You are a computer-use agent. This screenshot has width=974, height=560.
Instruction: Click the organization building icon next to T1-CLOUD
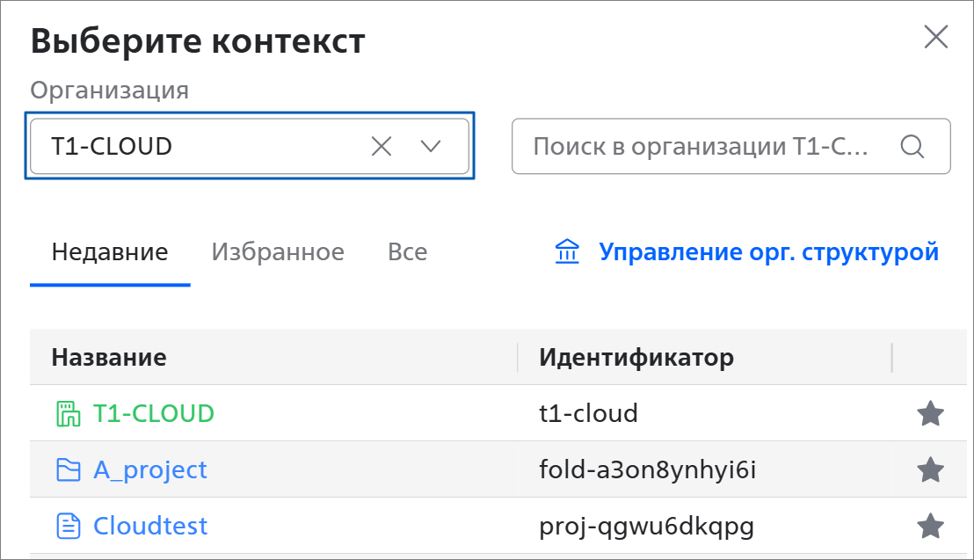click(x=69, y=414)
